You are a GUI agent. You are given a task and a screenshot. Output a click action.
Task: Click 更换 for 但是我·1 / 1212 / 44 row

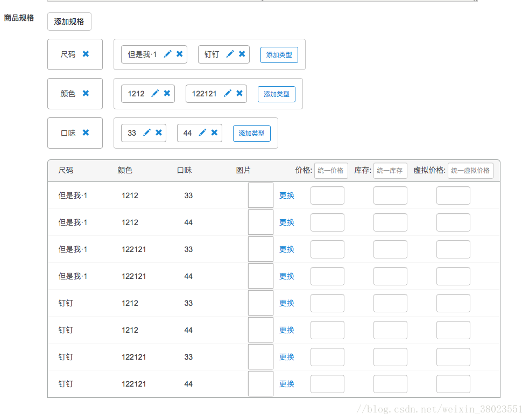coord(287,222)
